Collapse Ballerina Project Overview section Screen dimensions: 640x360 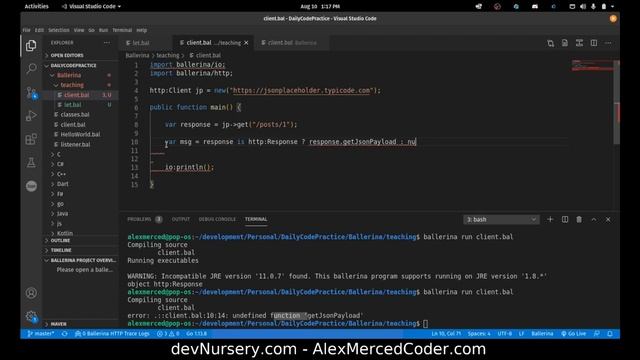coord(81,260)
